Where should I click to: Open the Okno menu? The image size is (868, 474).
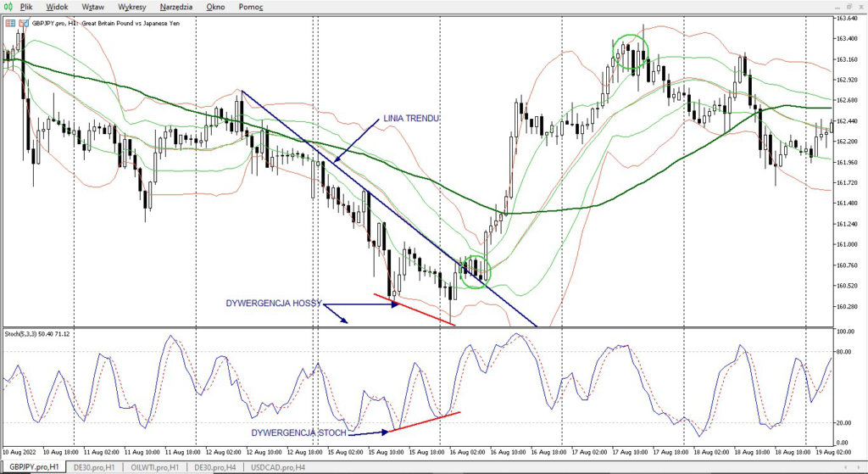click(x=215, y=7)
